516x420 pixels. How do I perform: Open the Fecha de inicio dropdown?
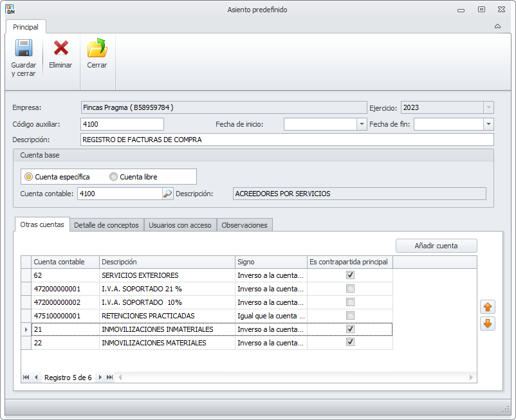coord(361,124)
